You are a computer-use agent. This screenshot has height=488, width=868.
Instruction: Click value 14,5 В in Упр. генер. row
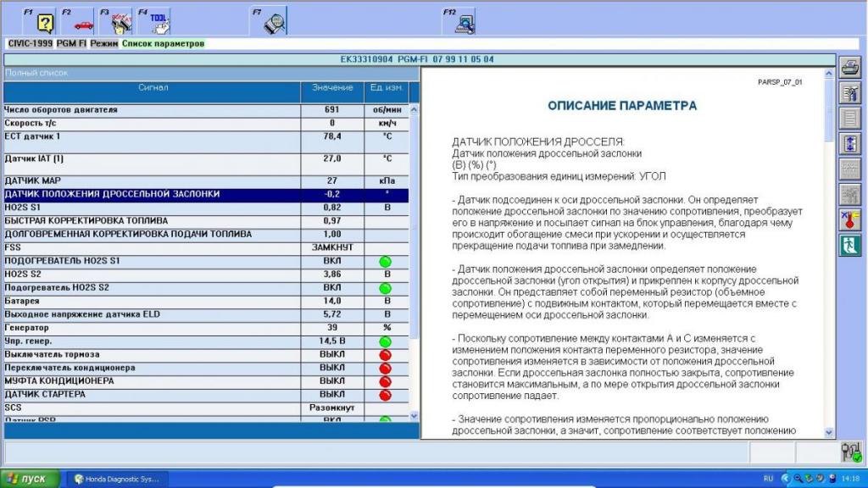click(x=332, y=341)
